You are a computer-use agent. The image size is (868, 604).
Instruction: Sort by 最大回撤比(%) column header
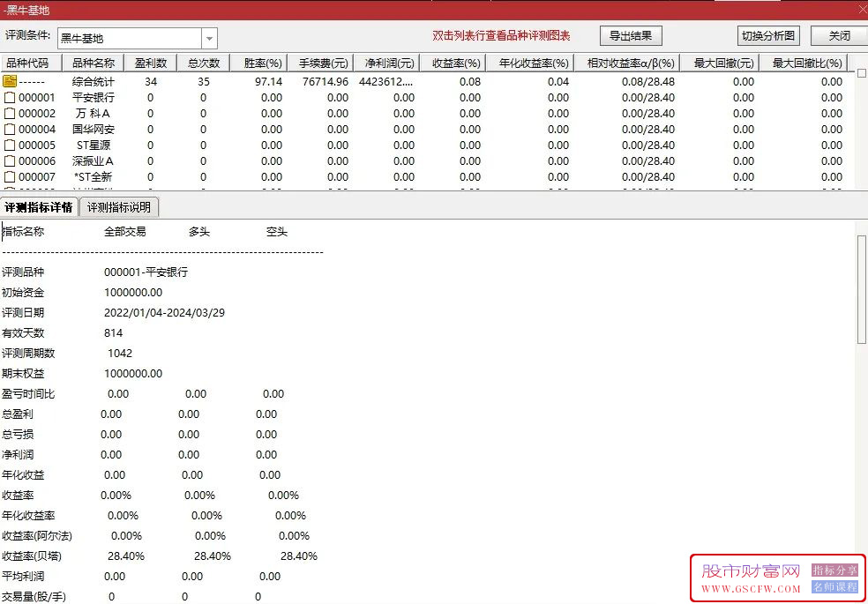coord(804,63)
